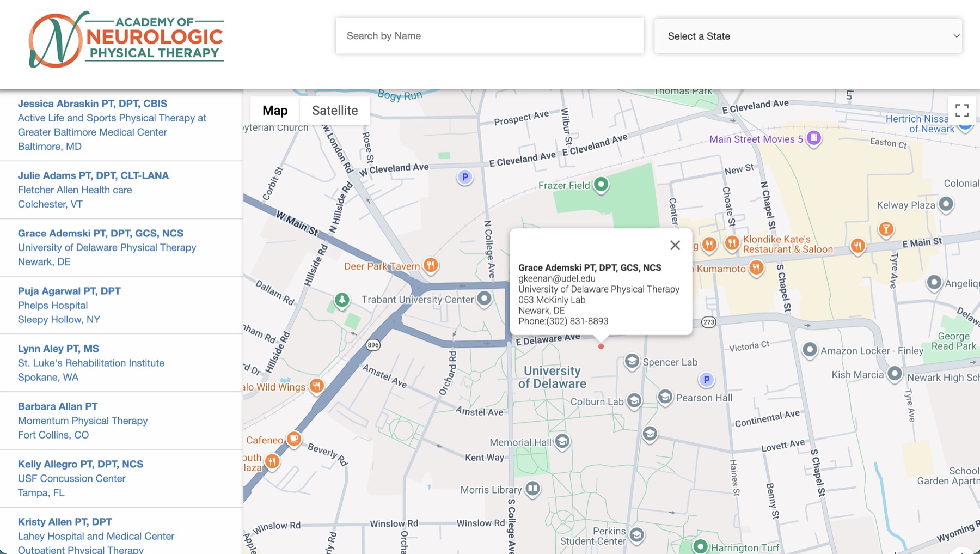
Task: Click the bar pin near Kelway Plaza
Action: pos(886,229)
